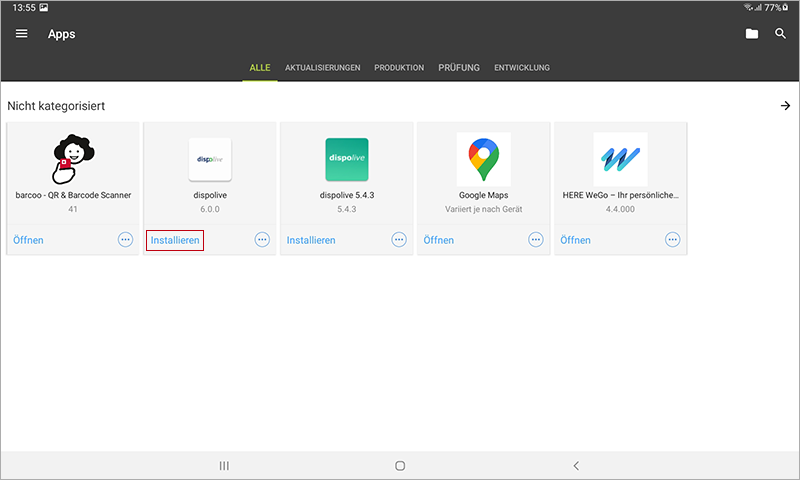Viewport: 800px width, 480px height.
Task: Click Öffnen for Google Maps
Action: pos(438,240)
